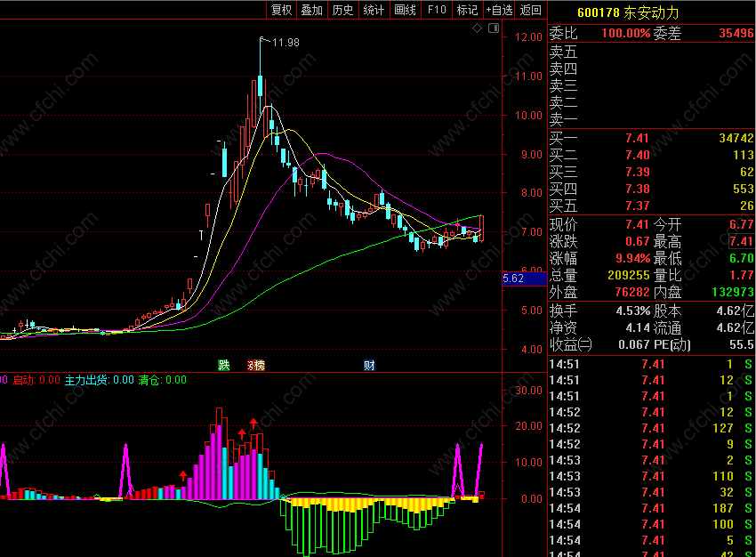Select the 画线 drawing tool

(x=405, y=10)
